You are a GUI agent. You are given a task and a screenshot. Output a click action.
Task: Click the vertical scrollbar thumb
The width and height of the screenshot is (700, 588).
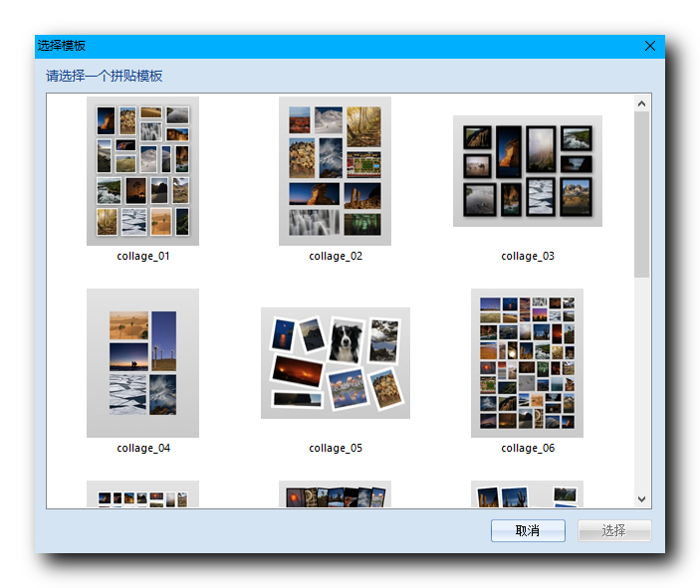click(x=642, y=194)
